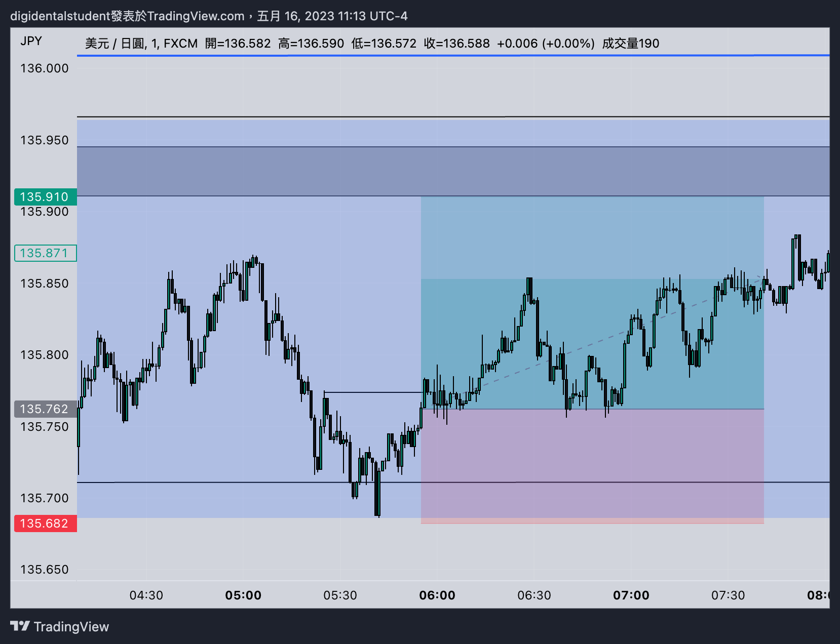Select the pink stop-loss zone of the position
The width and height of the screenshot is (840, 644).
tap(592, 466)
